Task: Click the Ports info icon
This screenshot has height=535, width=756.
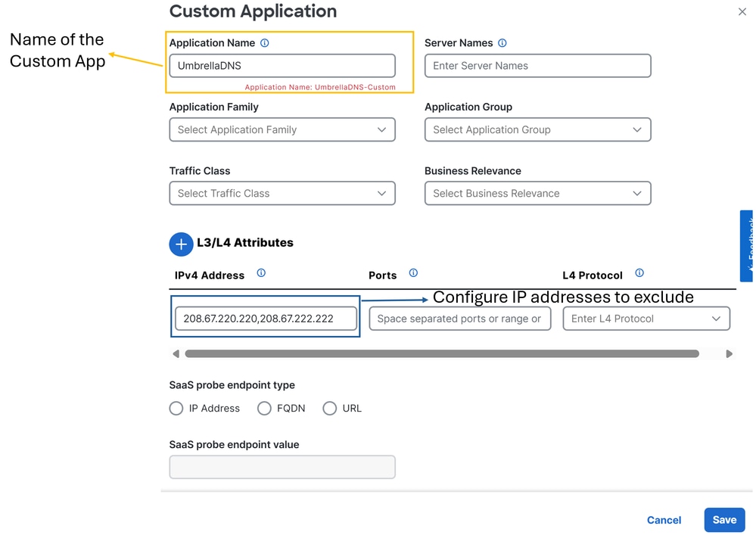Action: pos(413,274)
